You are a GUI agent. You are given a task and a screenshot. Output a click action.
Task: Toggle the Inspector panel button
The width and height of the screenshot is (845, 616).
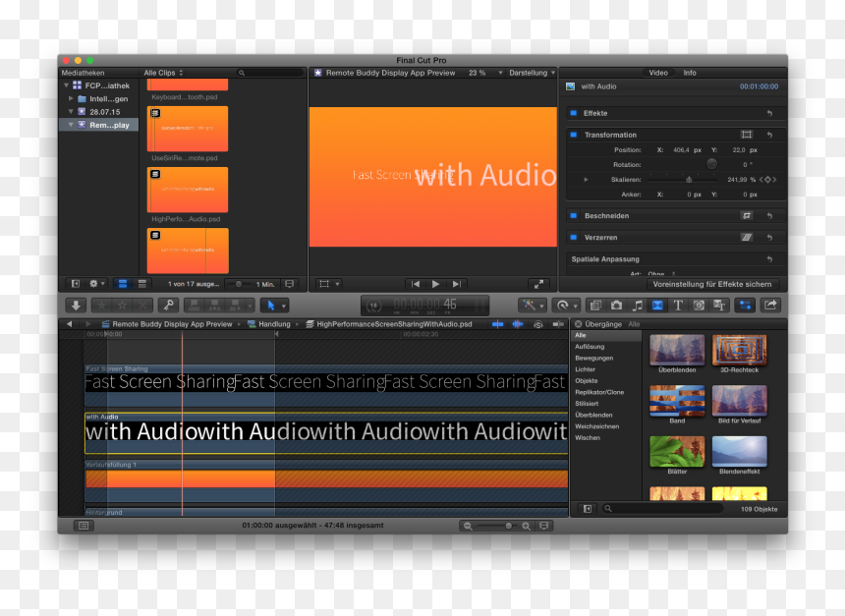tap(745, 306)
